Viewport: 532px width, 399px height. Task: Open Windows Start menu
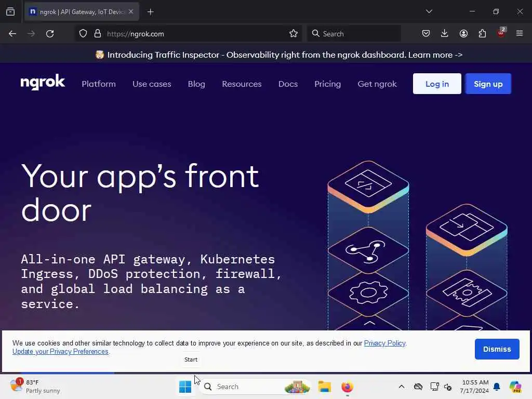pyautogui.click(x=185, y=387)
